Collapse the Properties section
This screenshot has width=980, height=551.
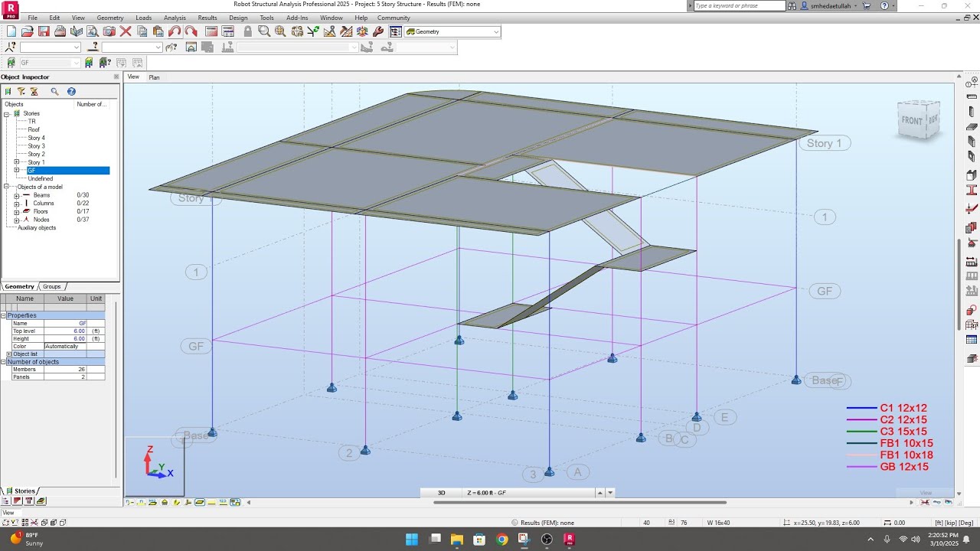3,315
